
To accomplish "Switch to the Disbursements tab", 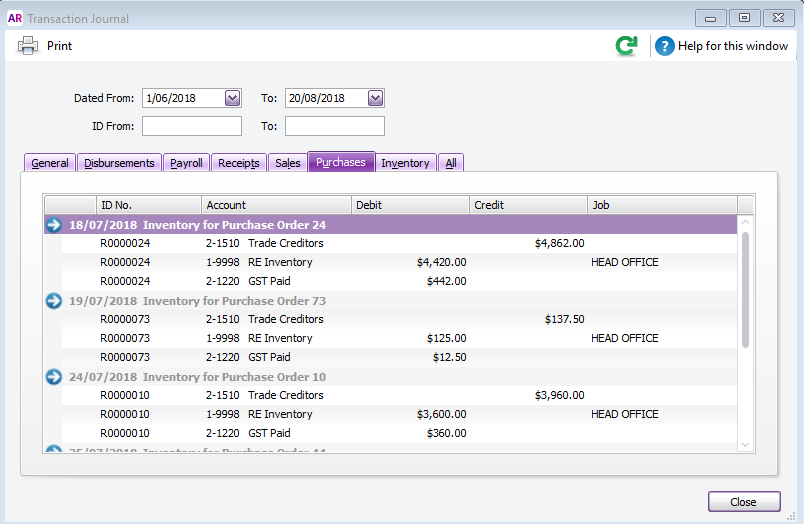I will 119,163.
